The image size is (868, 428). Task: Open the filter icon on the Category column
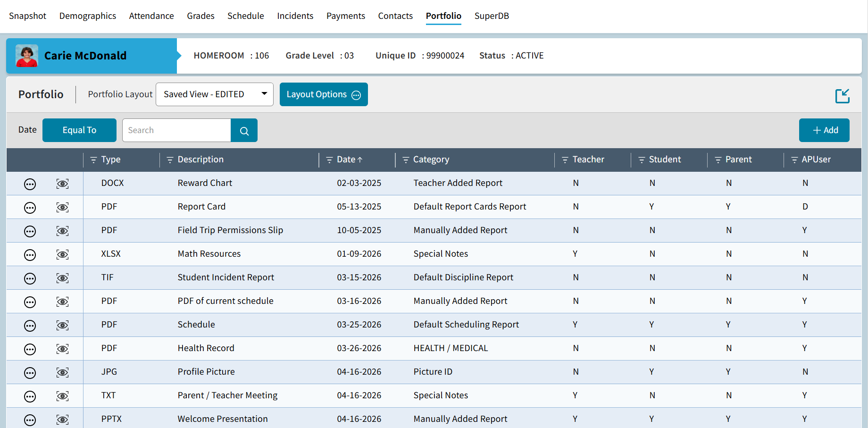click(406, 160)
